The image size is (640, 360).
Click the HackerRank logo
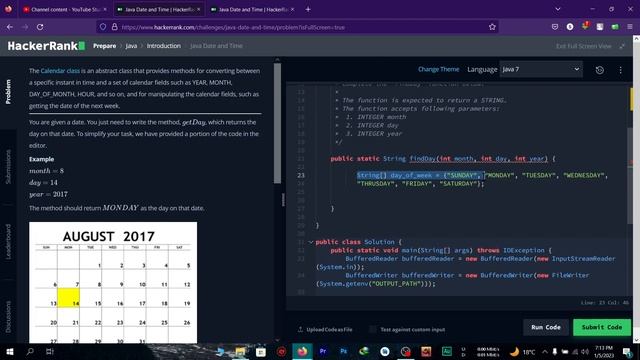click(46, 46)
